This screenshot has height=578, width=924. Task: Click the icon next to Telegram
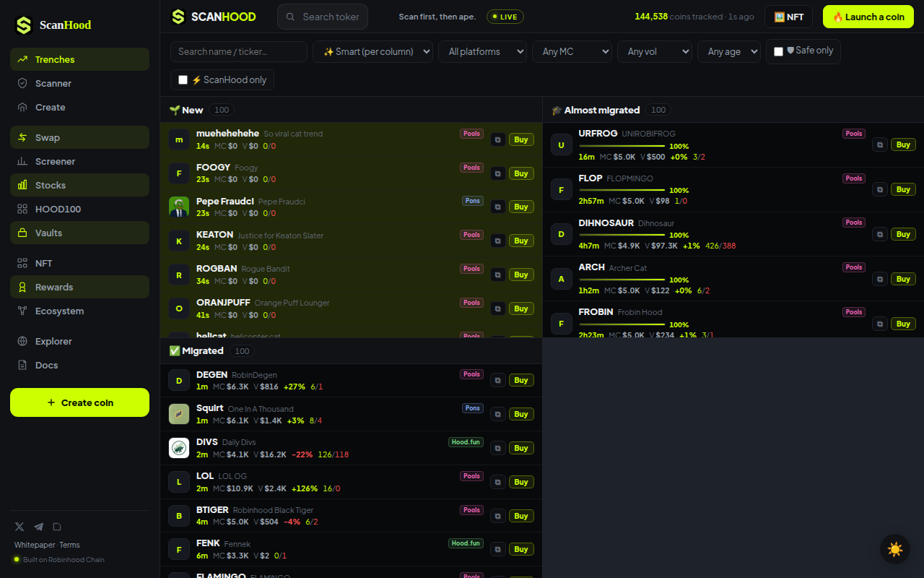[x=57, y=527]
